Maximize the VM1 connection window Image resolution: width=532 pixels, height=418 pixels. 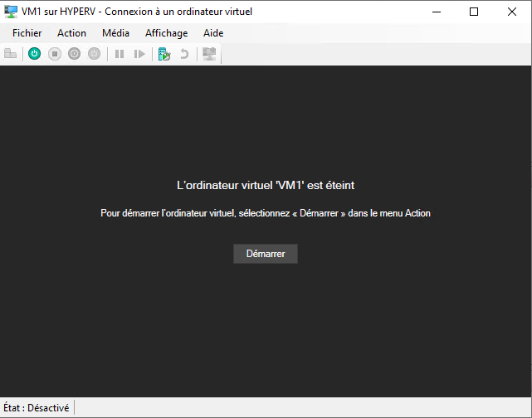coord(474,12)
